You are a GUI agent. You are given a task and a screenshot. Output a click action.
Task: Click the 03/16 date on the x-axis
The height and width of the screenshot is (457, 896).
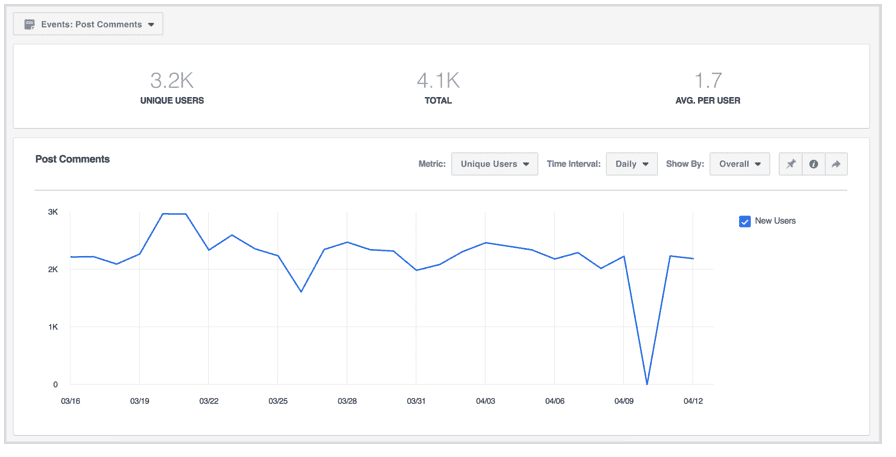pyautogui.click(x=70, y=401)
